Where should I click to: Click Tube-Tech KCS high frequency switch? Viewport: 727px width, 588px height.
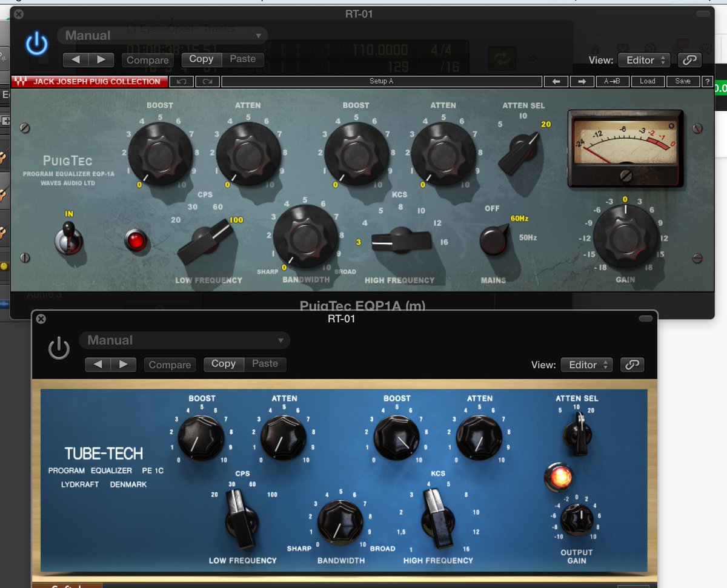(438, 519)
